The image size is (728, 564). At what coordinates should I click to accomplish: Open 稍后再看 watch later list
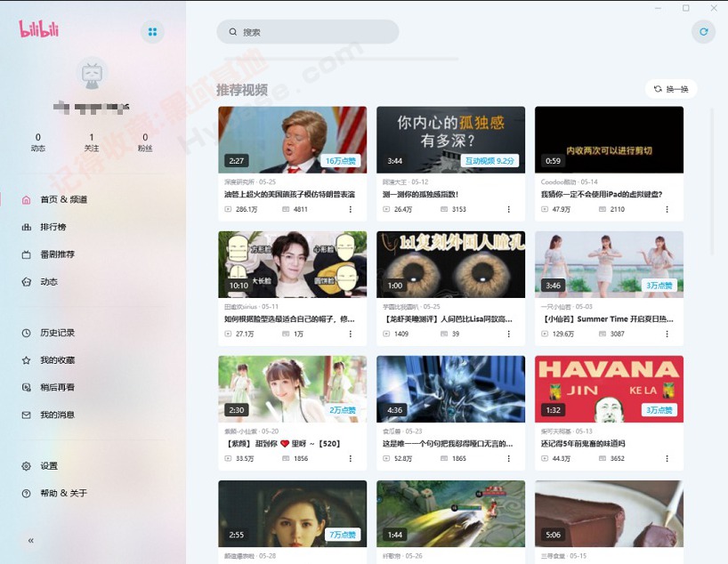[x=48, y=387]
